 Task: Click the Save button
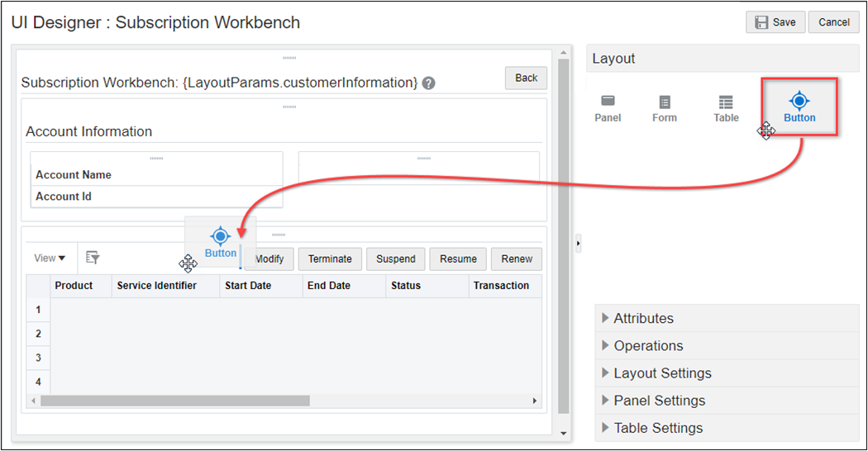pos(775,22)
